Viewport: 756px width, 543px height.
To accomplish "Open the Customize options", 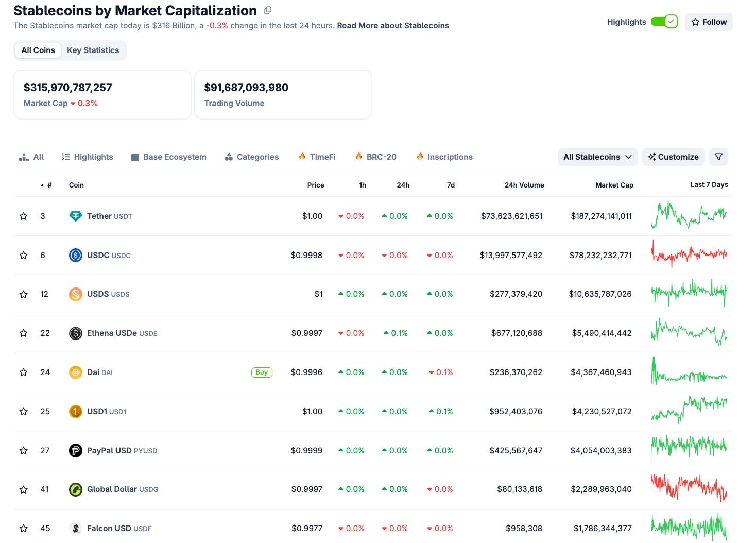I will [x=673, y=157].
